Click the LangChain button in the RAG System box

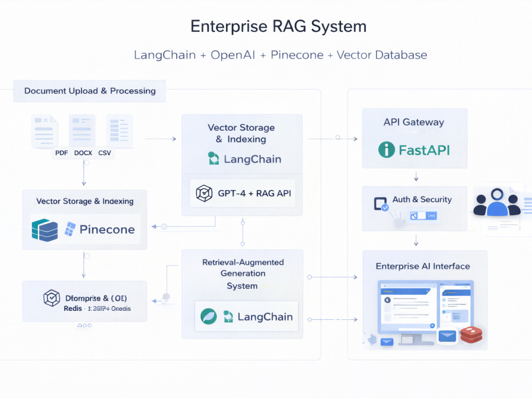pyautogui.click(x=246, y=316)
